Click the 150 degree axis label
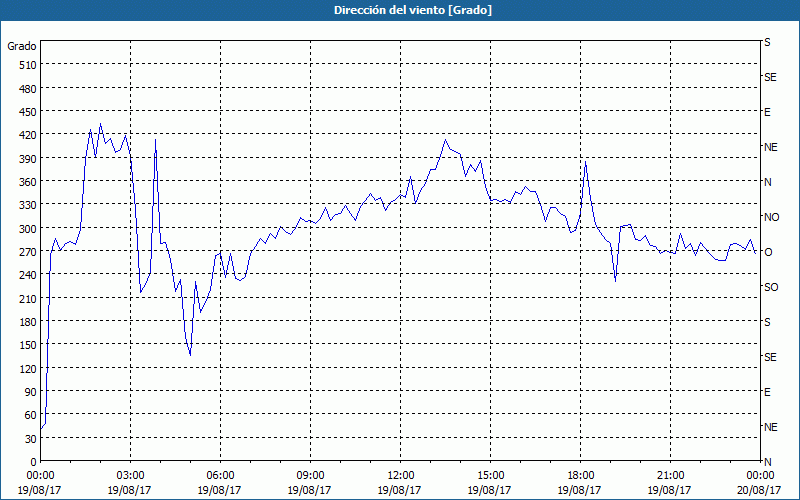 28,345
